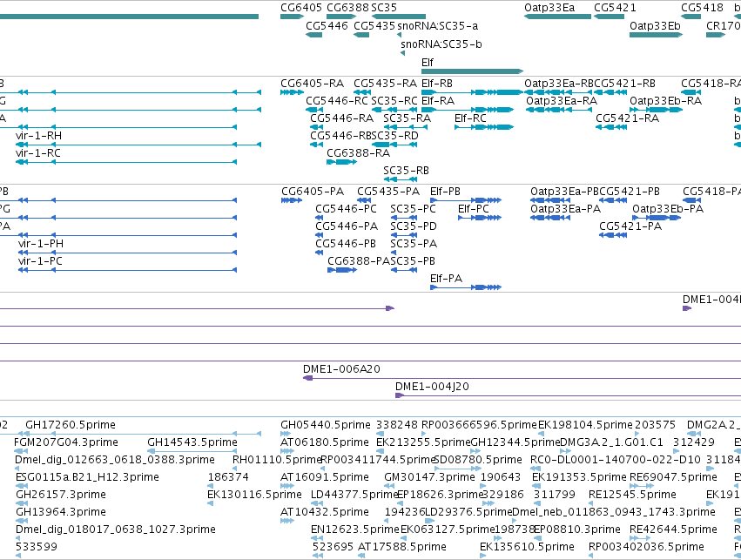Image resolution: width=741 pixels, height=560 pixels.
Task: Open EST GH05440.5prime
Action: point(326,425)
